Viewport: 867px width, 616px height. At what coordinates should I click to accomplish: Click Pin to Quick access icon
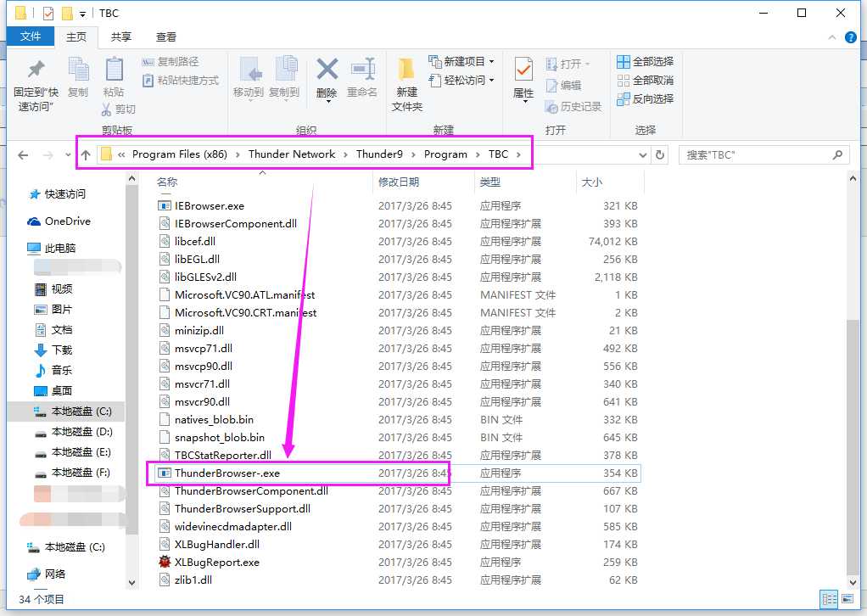pos(36,70)
